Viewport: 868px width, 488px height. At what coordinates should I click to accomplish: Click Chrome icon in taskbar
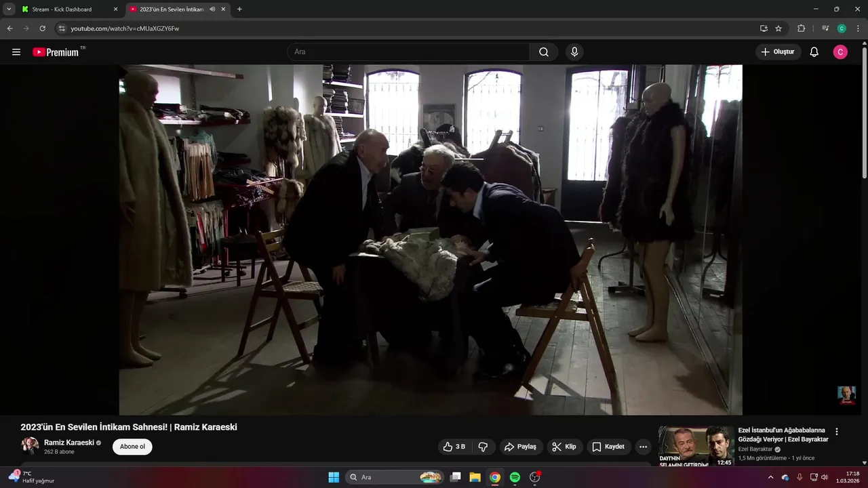(495, 477)
